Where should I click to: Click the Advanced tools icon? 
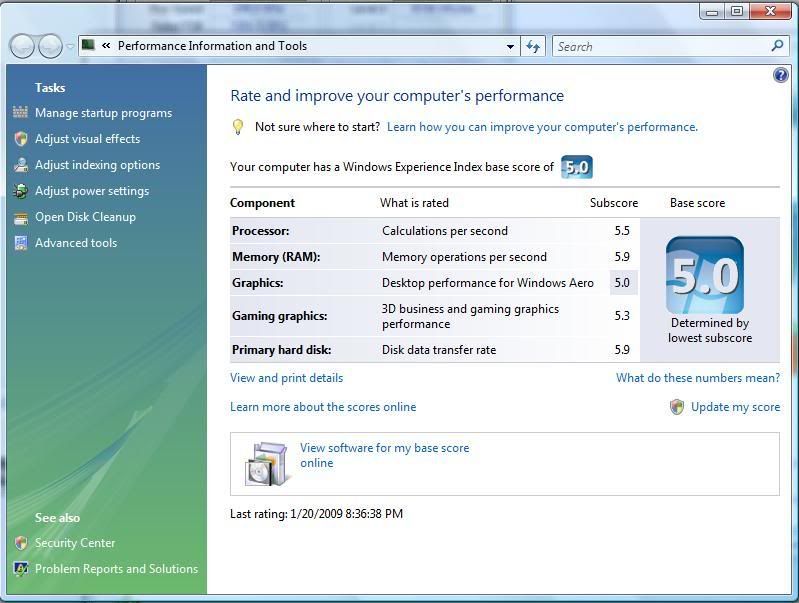click(20, 243)
